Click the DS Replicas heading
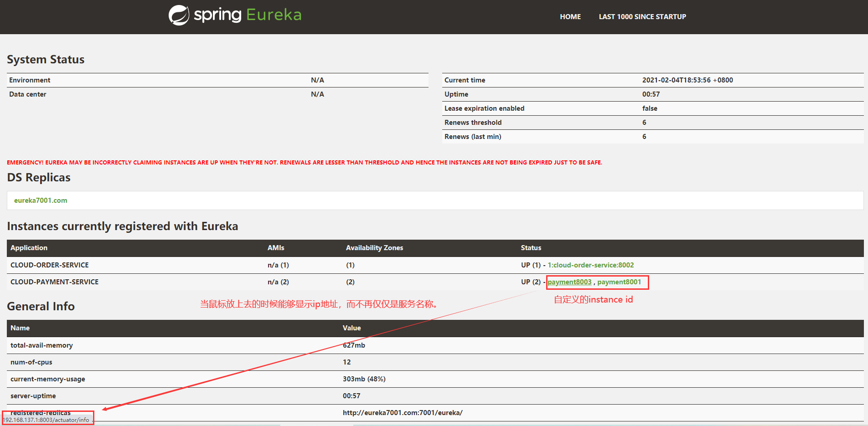 tap(39, 178)
